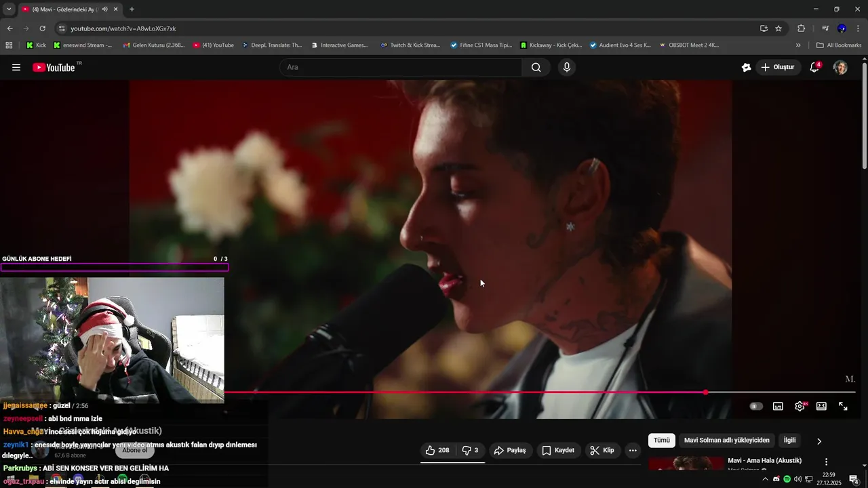
Task: Open volume control in system tray
Action: click(797, 479)
